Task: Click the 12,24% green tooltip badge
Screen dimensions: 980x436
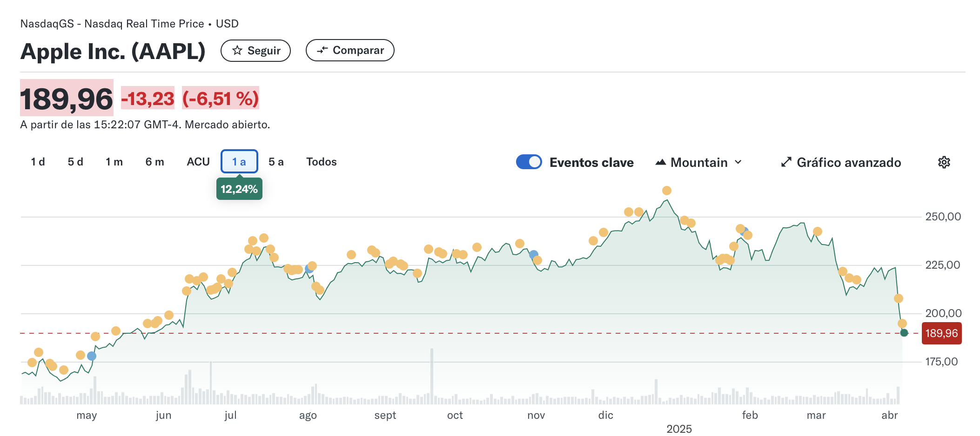Action: 239,189
